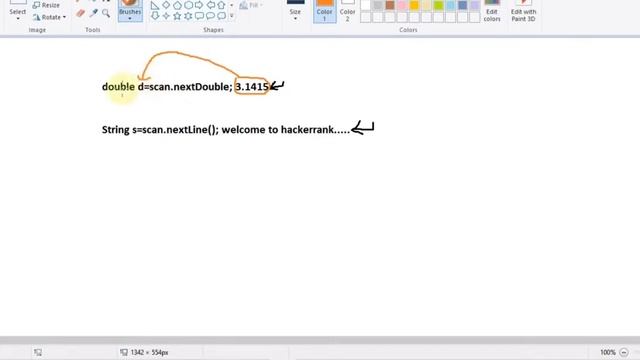Screen dimensions: 640x360
Task: Pick the light yellow color swatch
Action: pyautogui.click(x=427, y=5)
